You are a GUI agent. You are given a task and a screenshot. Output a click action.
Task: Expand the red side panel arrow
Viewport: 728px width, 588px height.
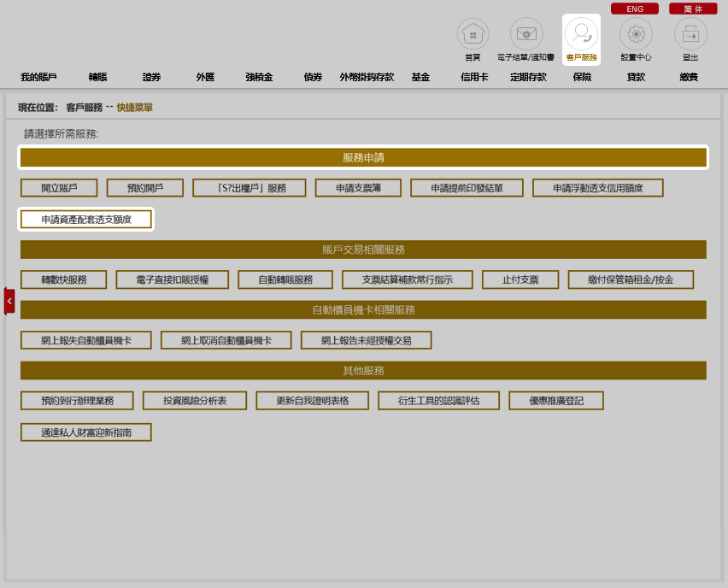[x=9, y=301]
